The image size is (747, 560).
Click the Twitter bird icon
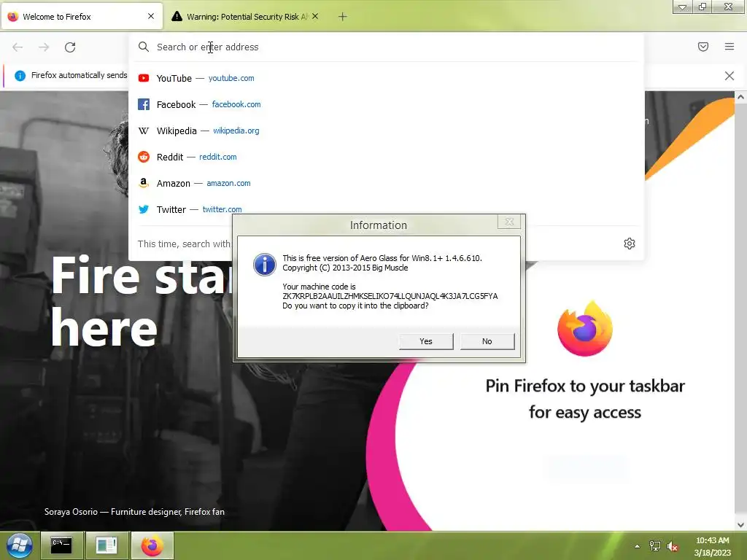pos(144,209)
